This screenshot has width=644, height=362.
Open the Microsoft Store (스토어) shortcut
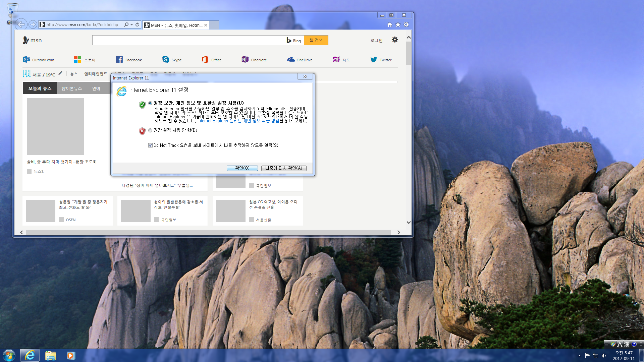click(85, 60)
